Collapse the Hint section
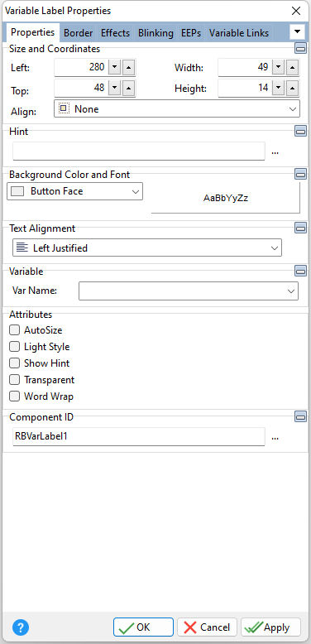 coord(301,131)
